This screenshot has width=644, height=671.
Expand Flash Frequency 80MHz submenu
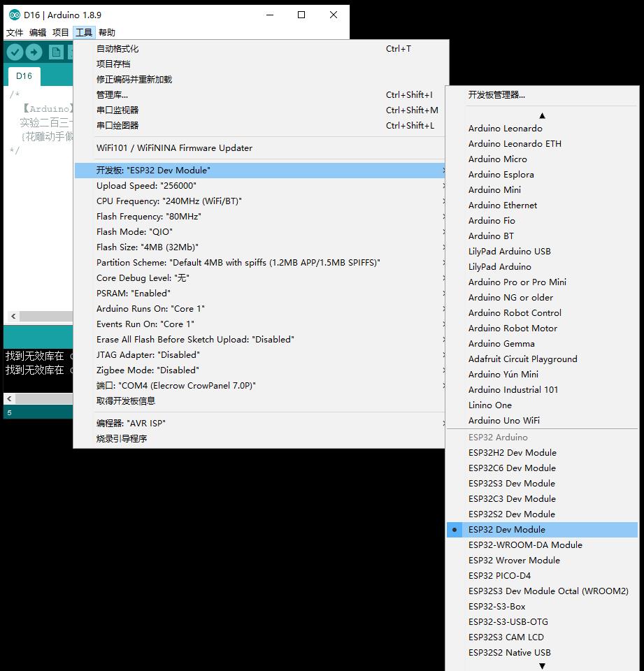coord(262,217)
